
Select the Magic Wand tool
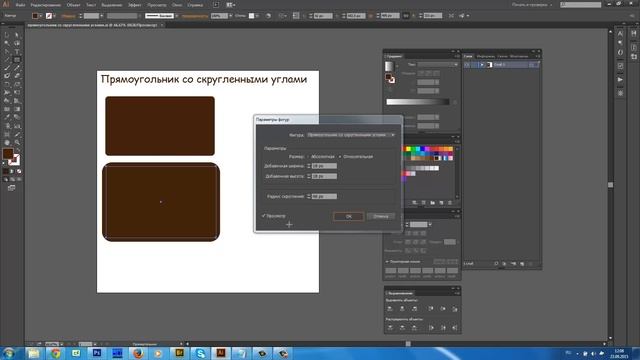coord(7,43)
